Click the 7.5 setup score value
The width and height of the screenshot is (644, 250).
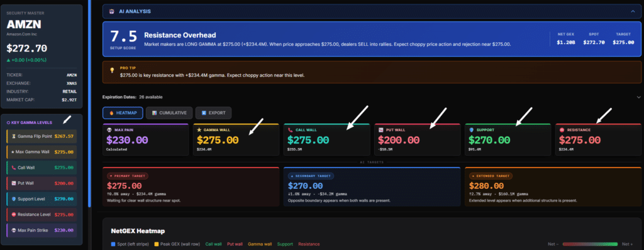coord(124,37)
